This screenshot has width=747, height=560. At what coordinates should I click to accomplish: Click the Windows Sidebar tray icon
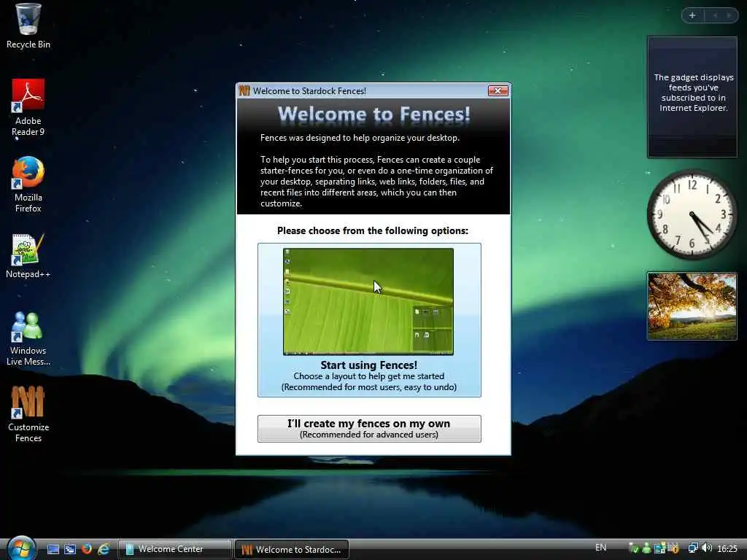(659, 548)
